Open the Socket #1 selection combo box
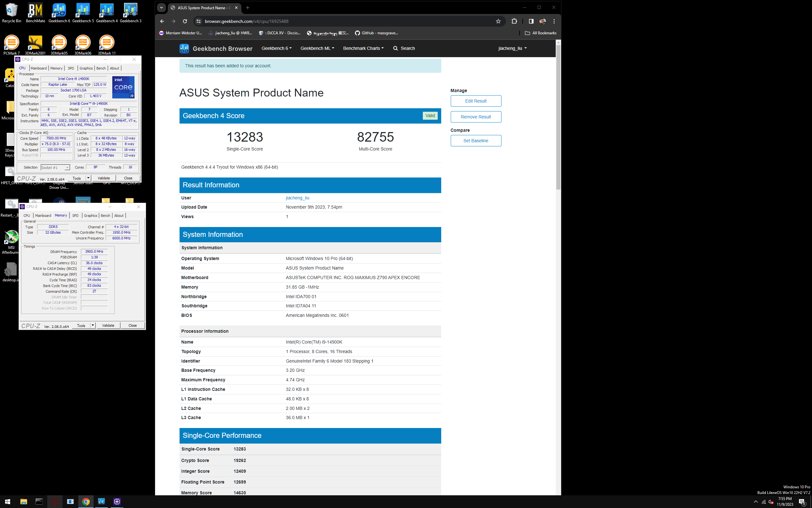 55,167
